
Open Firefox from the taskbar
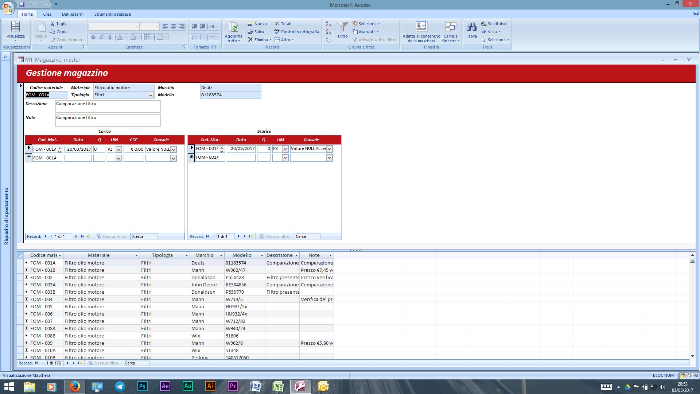click(x=74, y=386)
